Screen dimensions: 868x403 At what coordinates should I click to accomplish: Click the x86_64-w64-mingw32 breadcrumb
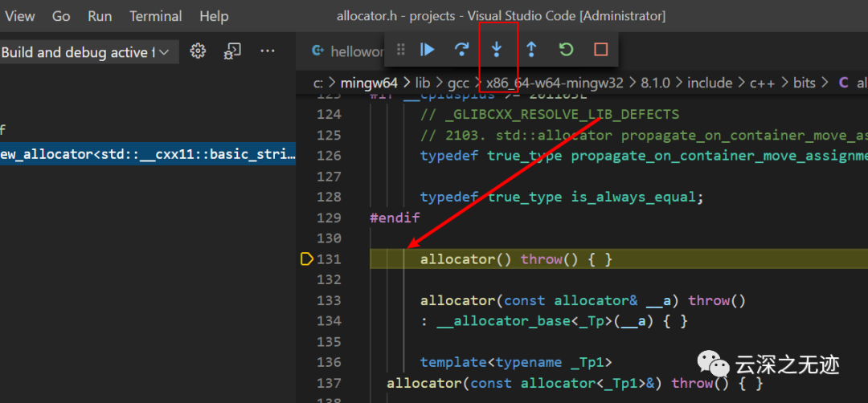pyautogui.click(x=555, y=83)
